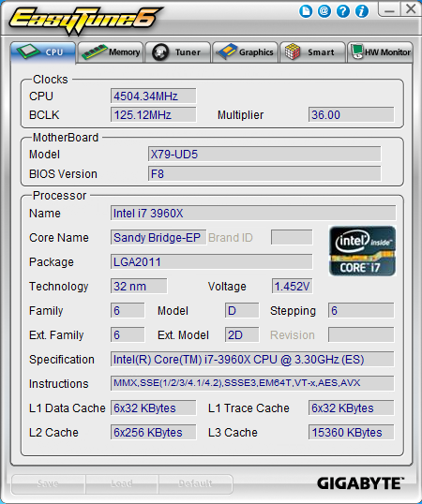Minimize the EasyTune6 window
The width and height of the screenshot is (422, 504).
coord(389,9)
